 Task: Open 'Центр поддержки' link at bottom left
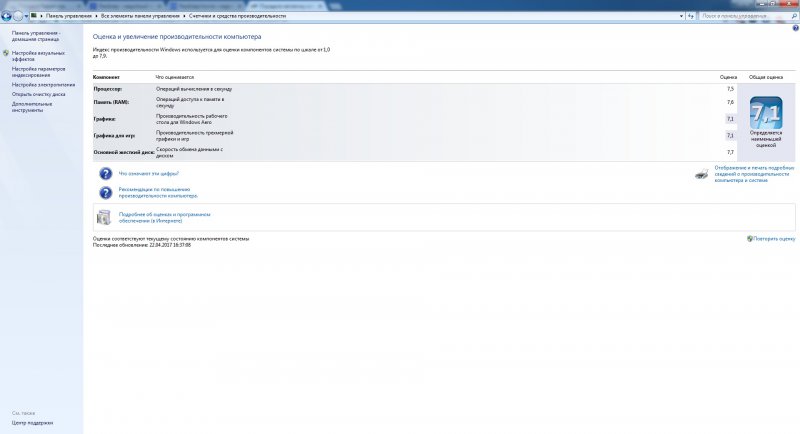(x=33, y=423)
